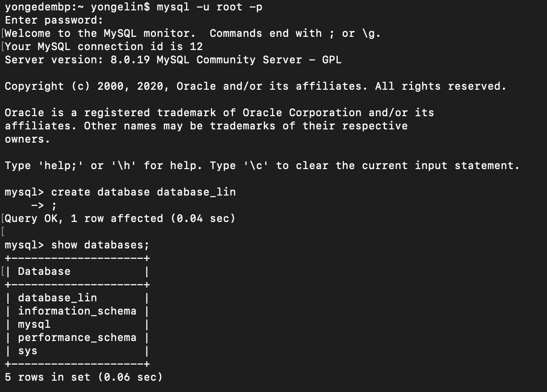
Task: Click the connection id number 12
Action: click(196, 47)
